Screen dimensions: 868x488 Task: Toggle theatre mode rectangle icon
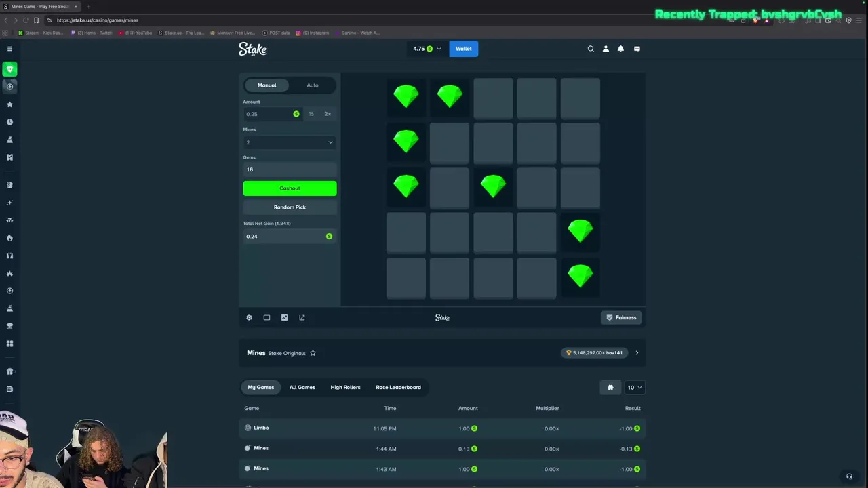pos(267,317)
